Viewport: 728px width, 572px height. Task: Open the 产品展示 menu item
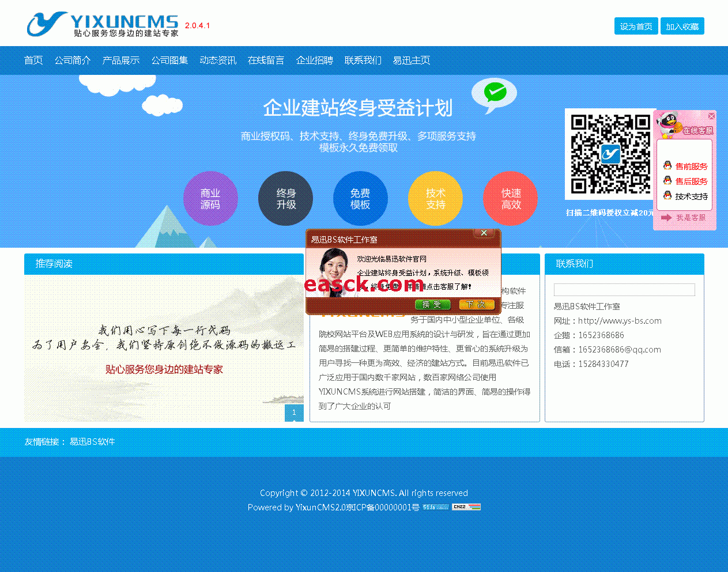121,60
